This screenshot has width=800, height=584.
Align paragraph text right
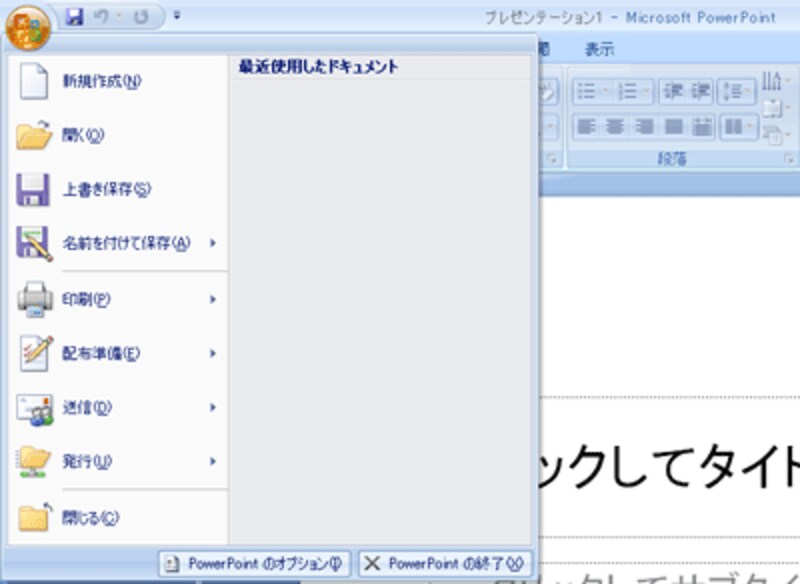[644, 126]
